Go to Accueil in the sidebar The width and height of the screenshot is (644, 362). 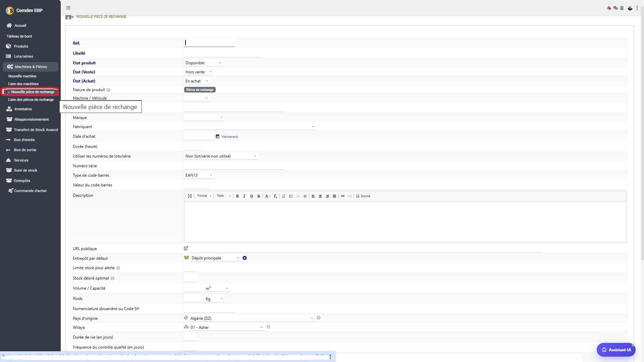[x=20, y=25]
